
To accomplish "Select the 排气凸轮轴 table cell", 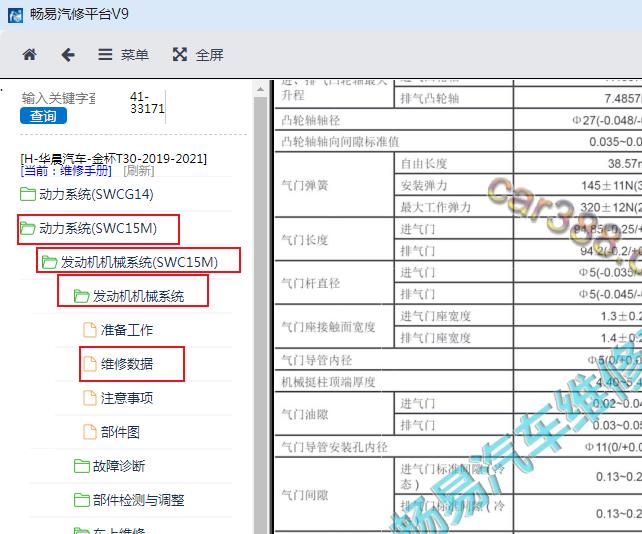I will tap(454, 98).
